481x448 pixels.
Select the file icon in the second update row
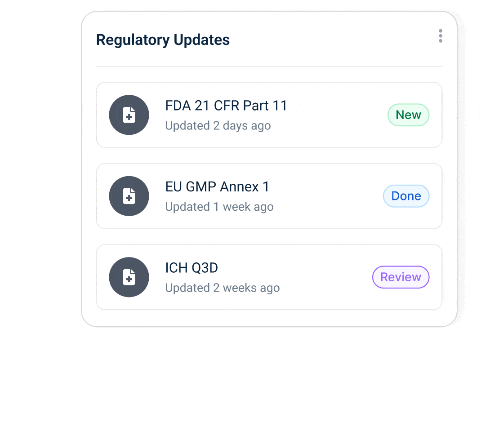pos(129,196)
